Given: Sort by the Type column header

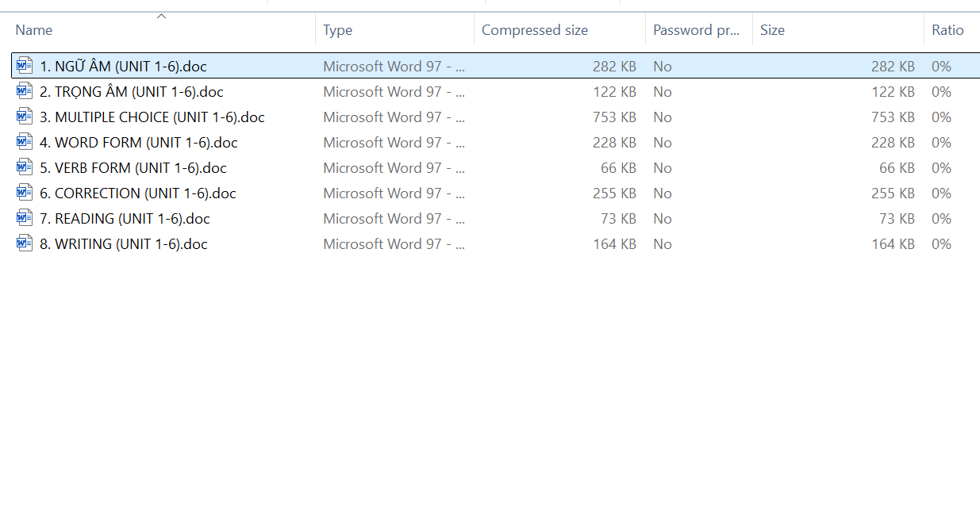Looking at the screenshot, I should pos(338,30).
